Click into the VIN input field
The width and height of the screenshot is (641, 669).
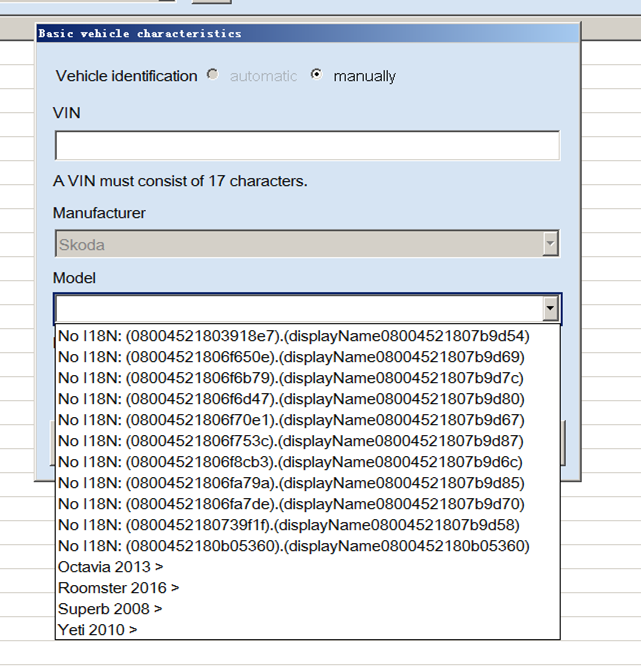307,145
